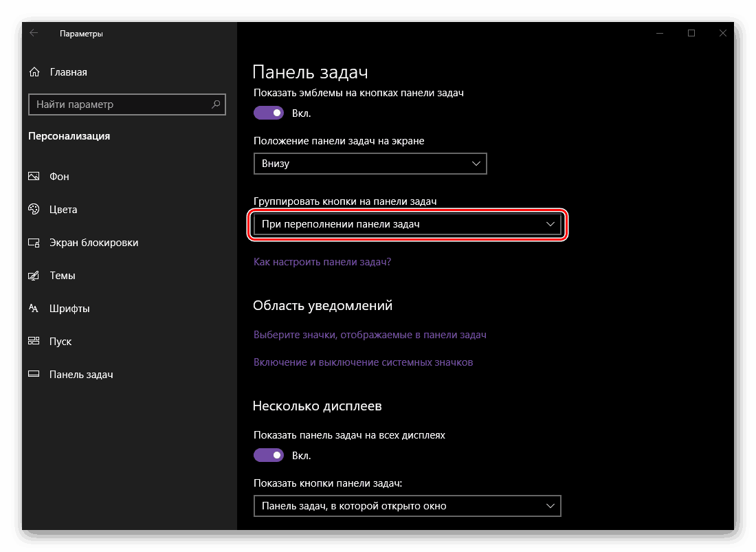This screenshot has height=552, width=756.
Task: Open the Фон settings page
Action: point(59,177)
